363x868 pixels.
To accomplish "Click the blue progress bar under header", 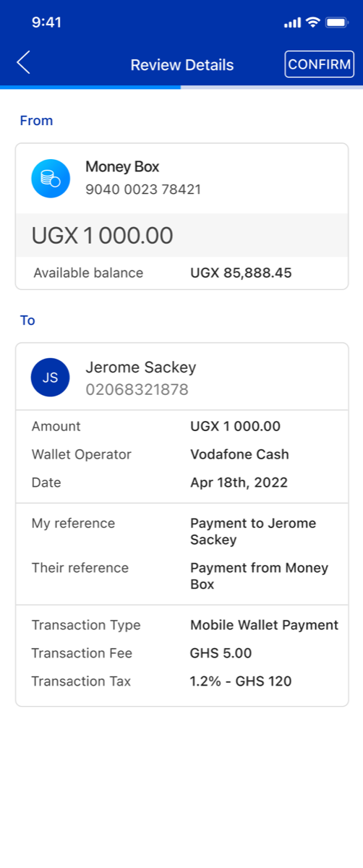I will coord(90,87).
